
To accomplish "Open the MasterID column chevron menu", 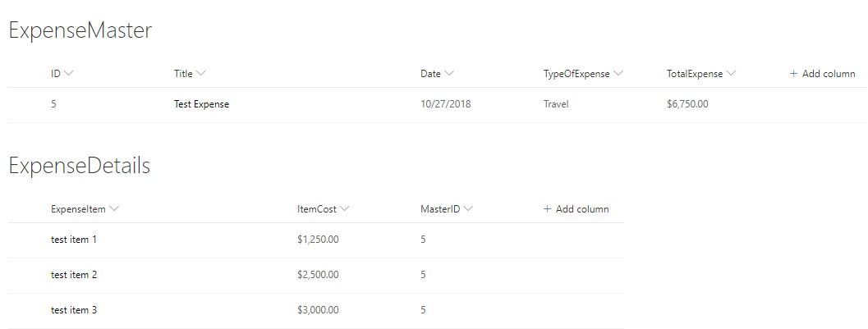I will pyautogui.click(x=468, y=209).
